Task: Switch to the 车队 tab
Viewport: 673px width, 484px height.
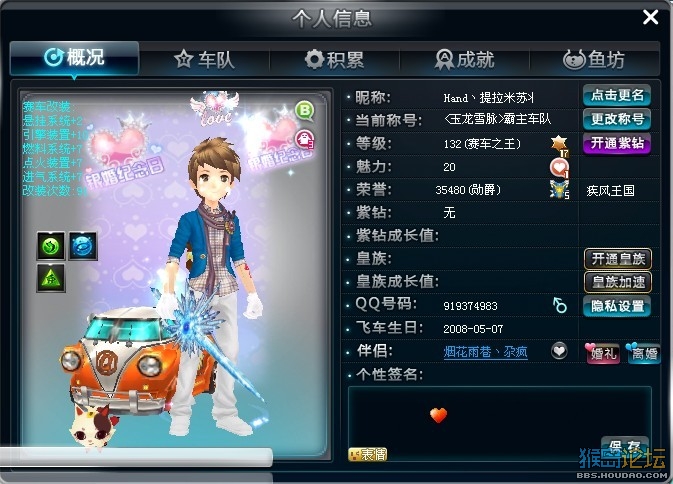Action: point(205,60)
